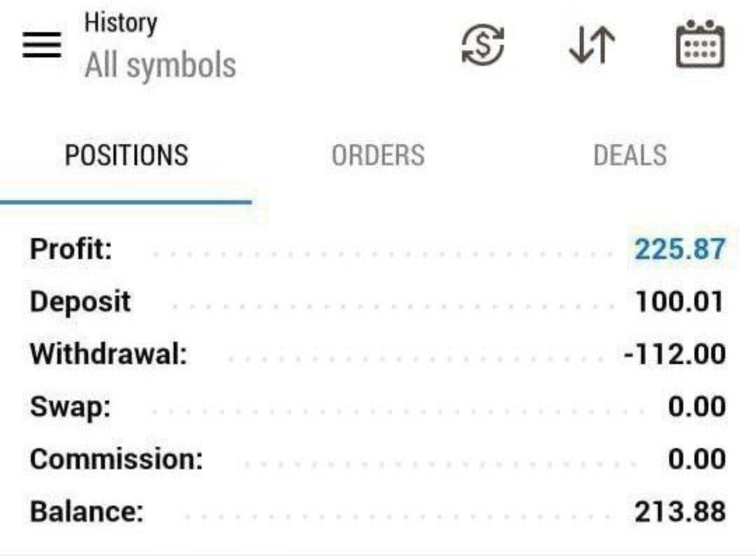This screenshot has width=756, height=556.
Task: Select the Commission row label
Action: 116,459
